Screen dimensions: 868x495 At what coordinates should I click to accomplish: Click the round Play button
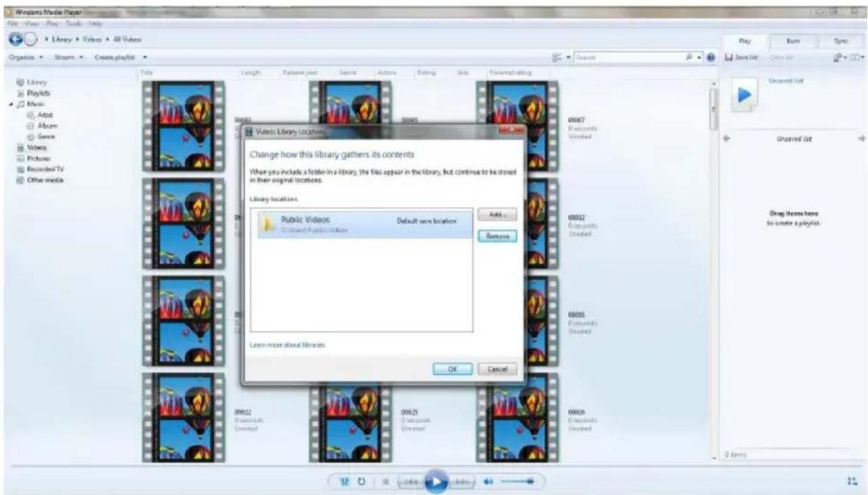[x=437, y=482]
